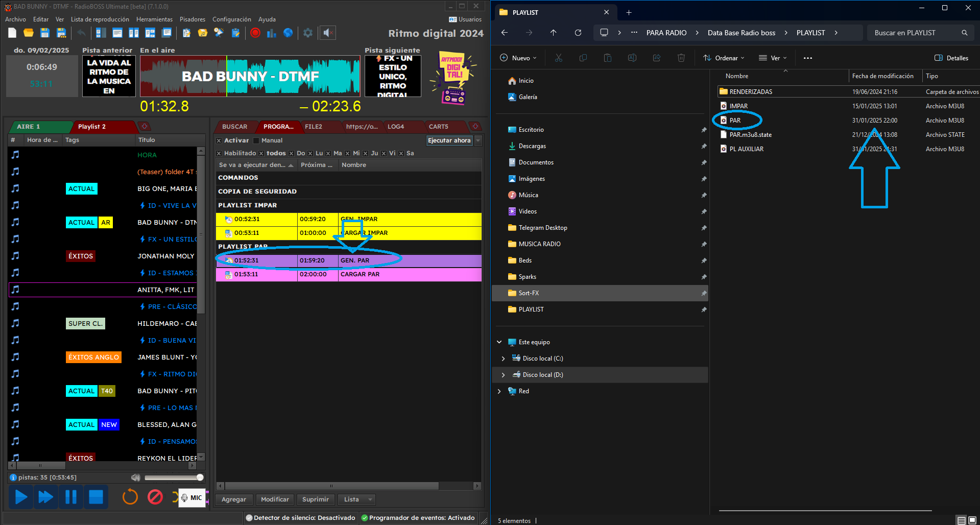The height and width of the screenshot is (525, 980).
Task: Toggle the Do day checkbox
Action: tap(292, 154)
